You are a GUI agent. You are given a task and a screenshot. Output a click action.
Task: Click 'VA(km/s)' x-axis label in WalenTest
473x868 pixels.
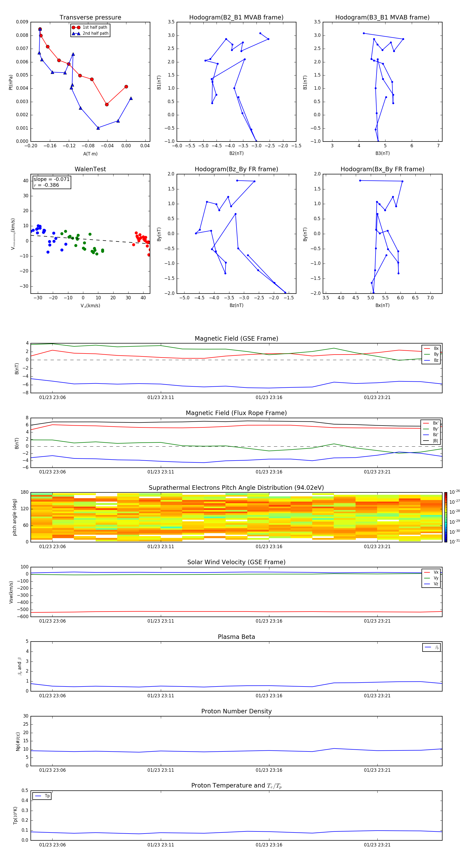point(90,306)
